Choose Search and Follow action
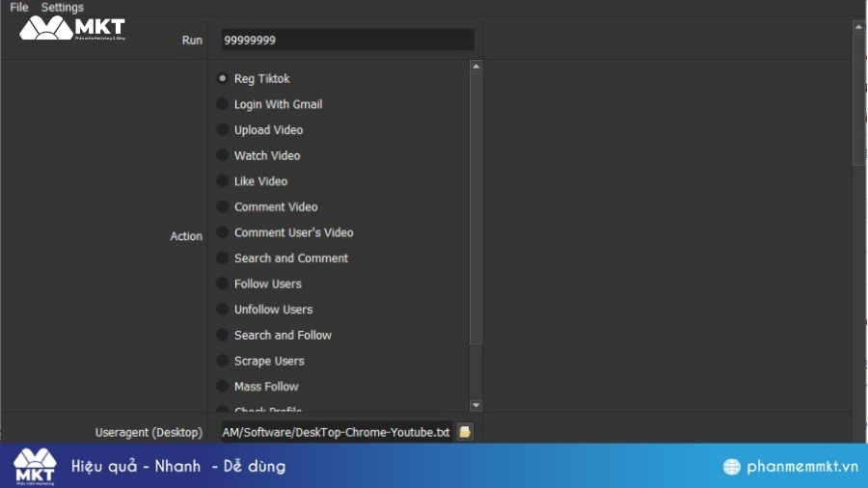Screen dimensions: 868x488 [x=274, y=335]
